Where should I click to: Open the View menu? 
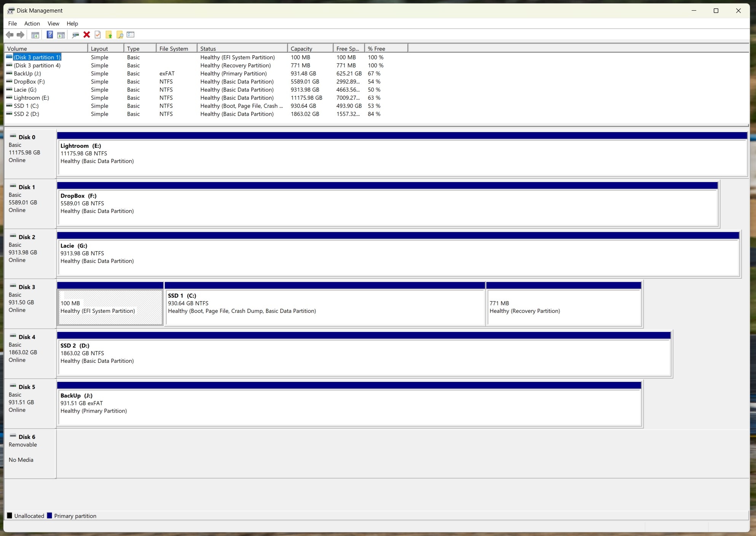pyautogui.click(x=53, y=23)
